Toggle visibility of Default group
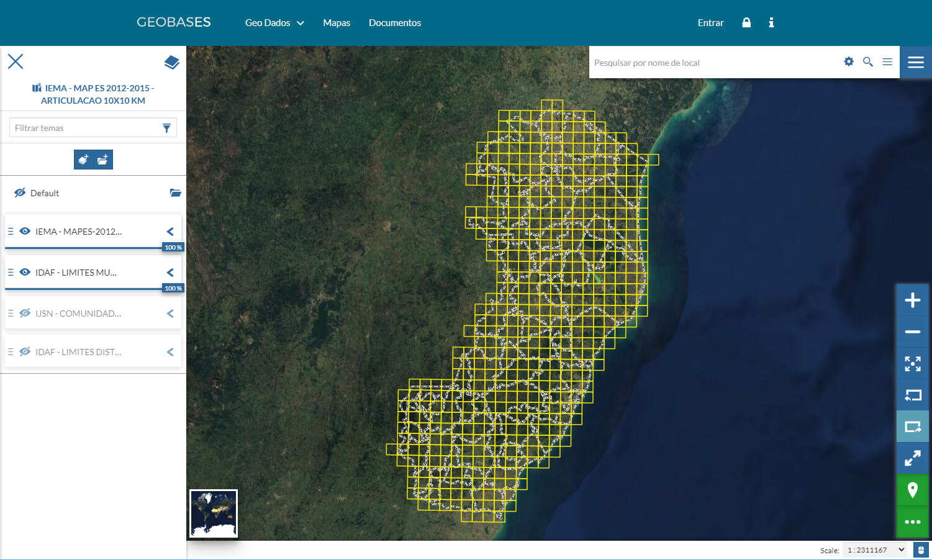This screenshot has height=560, width=932. [20, 193]
